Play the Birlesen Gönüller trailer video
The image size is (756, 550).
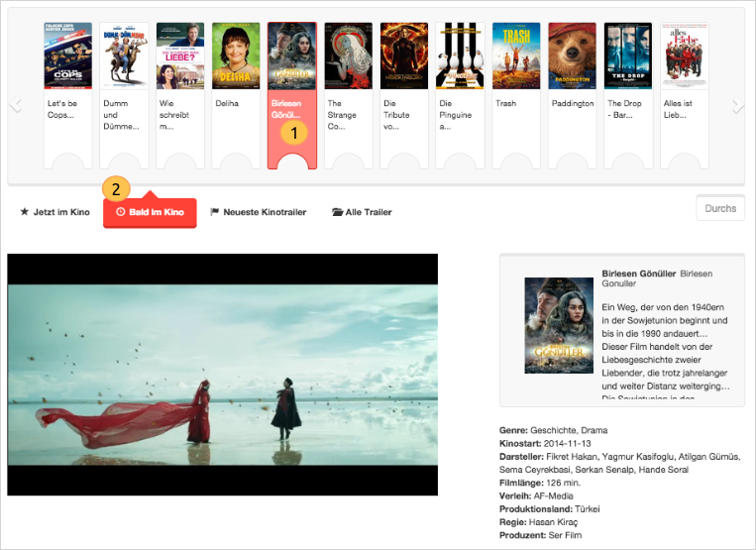(222, 375)
